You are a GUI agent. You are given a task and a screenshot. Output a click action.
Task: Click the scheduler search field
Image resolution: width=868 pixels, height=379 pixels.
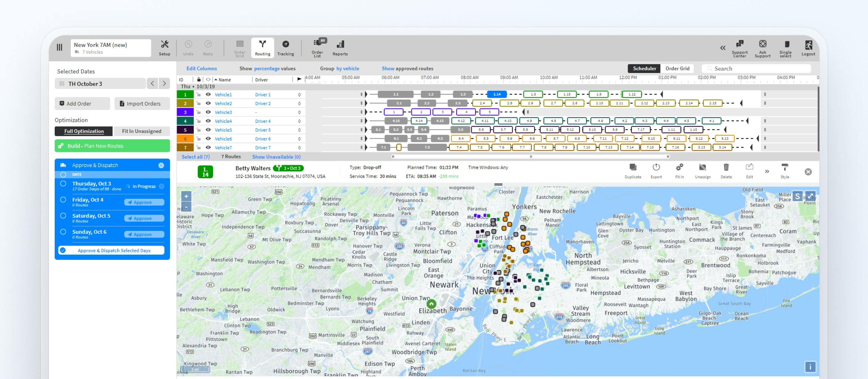pos(756,68)
